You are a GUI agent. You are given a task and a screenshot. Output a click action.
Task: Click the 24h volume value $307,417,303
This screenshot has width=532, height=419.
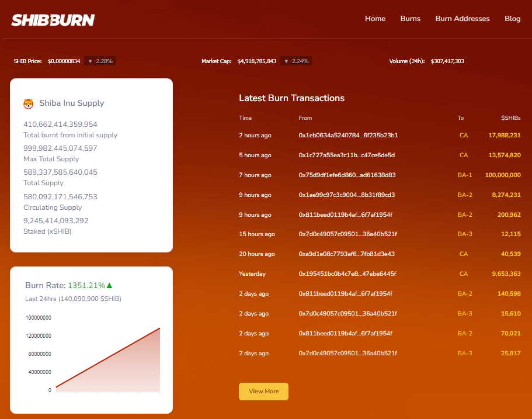(447, 61)
